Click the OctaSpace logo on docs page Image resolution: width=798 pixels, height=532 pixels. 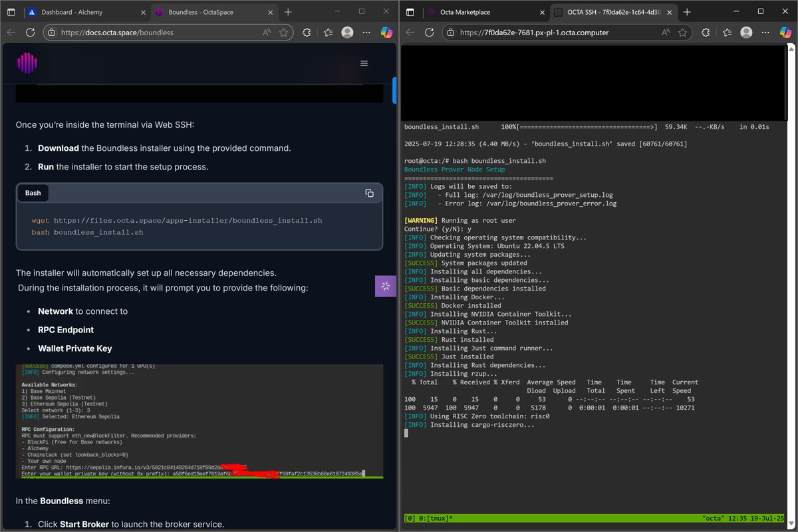(27, 63)
